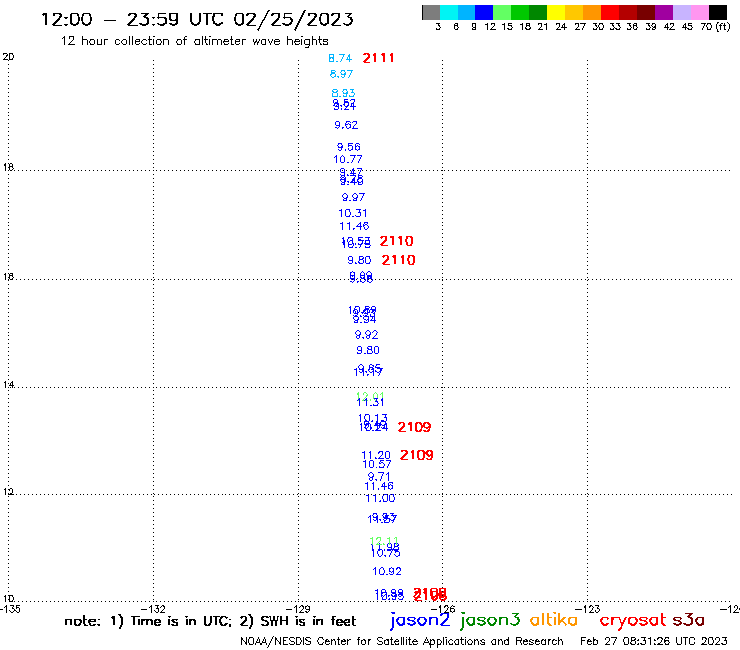The width and height of the screenshot is (740, 650).
Task: Select the cryosat satellite legend label
Action: click(633, 620)
